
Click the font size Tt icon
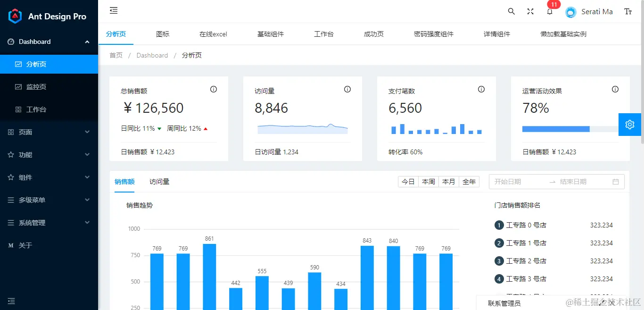point(628,11)
